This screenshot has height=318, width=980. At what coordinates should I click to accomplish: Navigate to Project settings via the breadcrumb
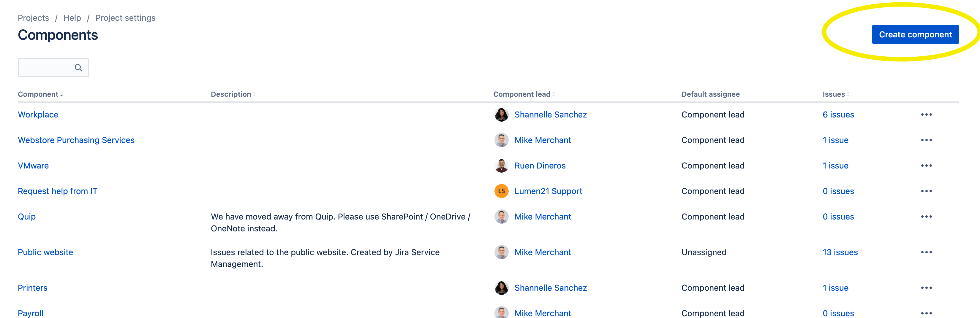[125, 18]
